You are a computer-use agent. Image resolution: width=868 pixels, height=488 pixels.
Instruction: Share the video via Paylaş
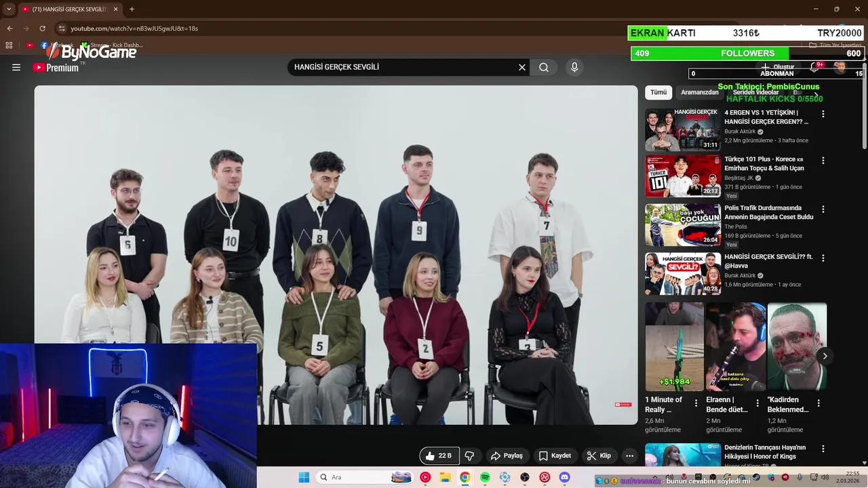507,455
